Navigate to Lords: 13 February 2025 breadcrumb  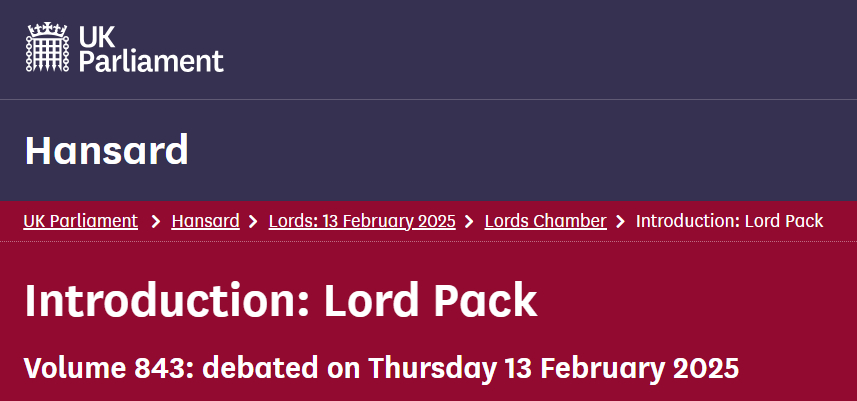click(362, 221)
